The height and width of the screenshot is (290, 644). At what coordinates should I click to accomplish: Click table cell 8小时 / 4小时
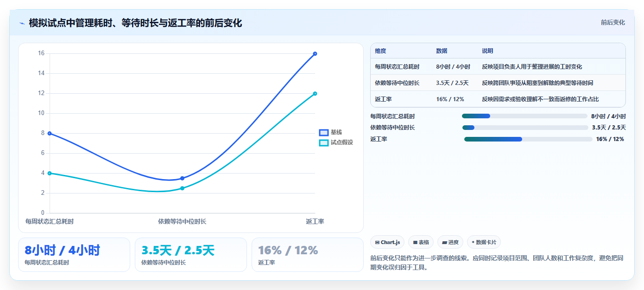[453, 67]
